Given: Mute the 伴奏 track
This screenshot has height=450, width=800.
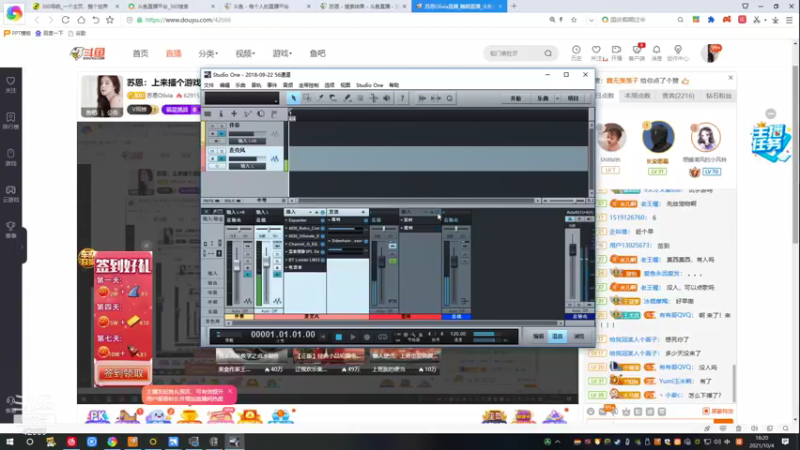Looking at the screenshot, I should [212, 126].
